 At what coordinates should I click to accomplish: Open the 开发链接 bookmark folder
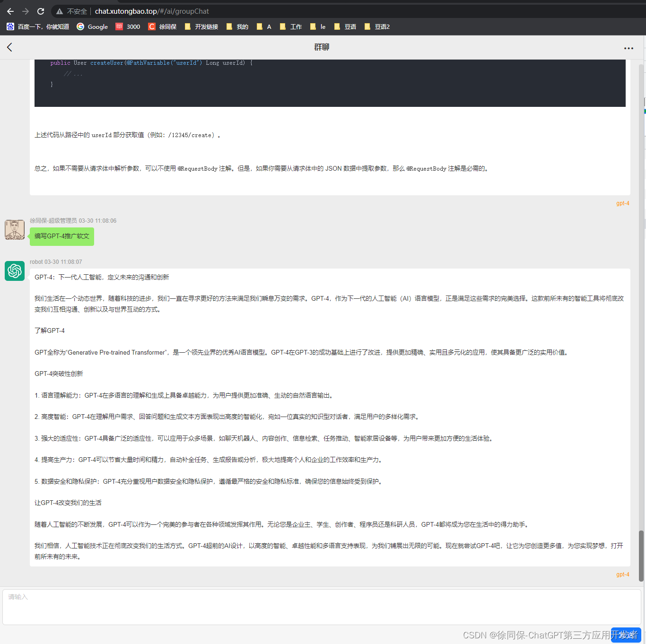coord(201,27)
